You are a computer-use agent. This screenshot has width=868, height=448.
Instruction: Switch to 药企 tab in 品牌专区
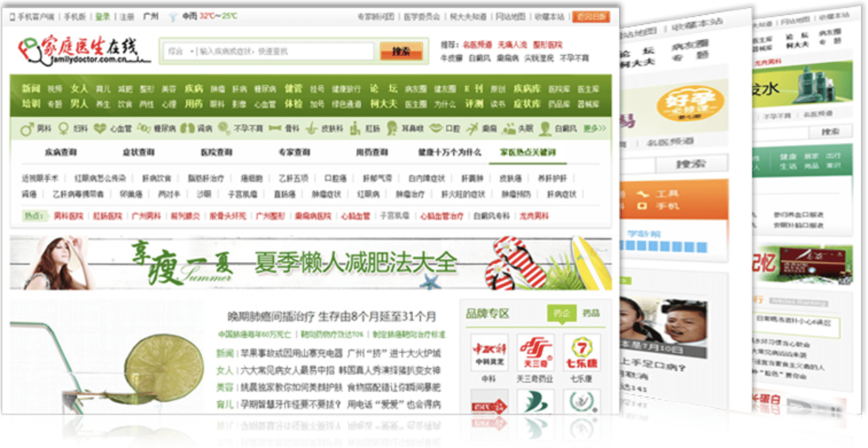tap(561, 313)
